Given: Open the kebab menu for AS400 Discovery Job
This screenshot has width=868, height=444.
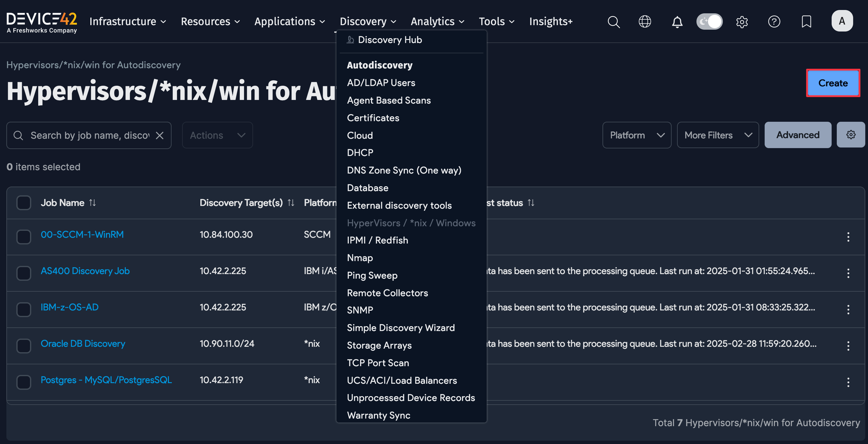Looking at the screenshot, I should pyautogui.click(x=849, y=273).
